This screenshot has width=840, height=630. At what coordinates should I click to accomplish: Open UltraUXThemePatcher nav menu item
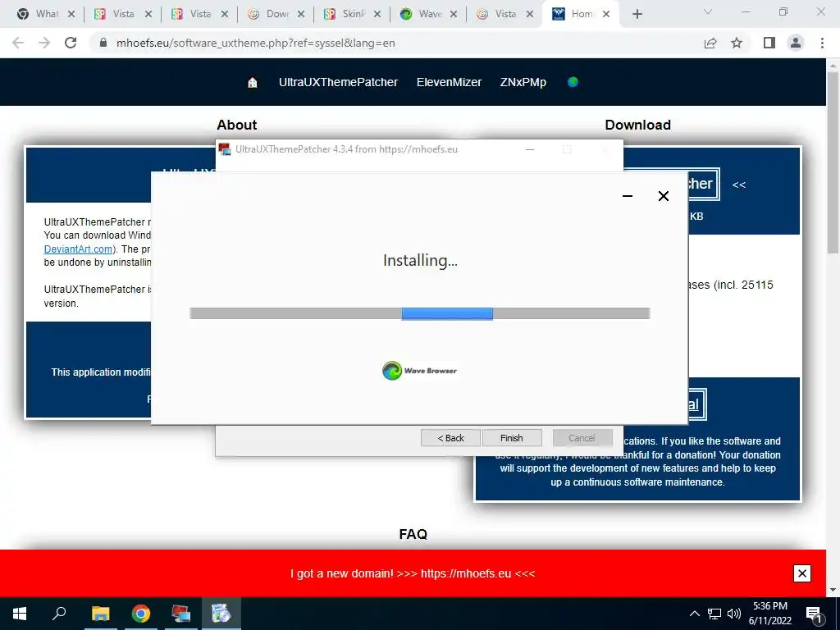pyautogui.click(x=338, y=82)
